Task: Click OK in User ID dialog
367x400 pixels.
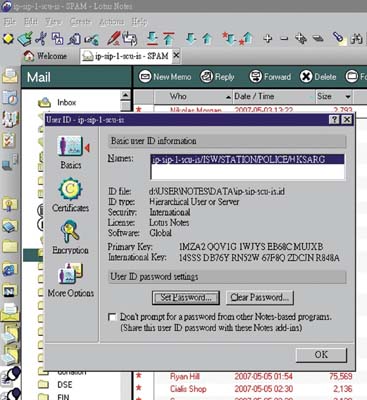Action: click(x=321, y=355)
